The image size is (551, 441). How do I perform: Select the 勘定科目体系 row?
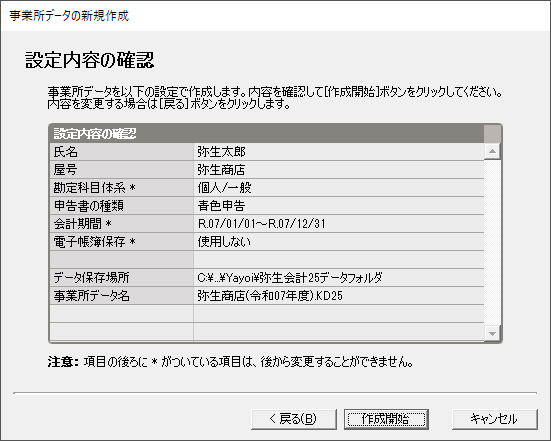(x=267, y=188)
